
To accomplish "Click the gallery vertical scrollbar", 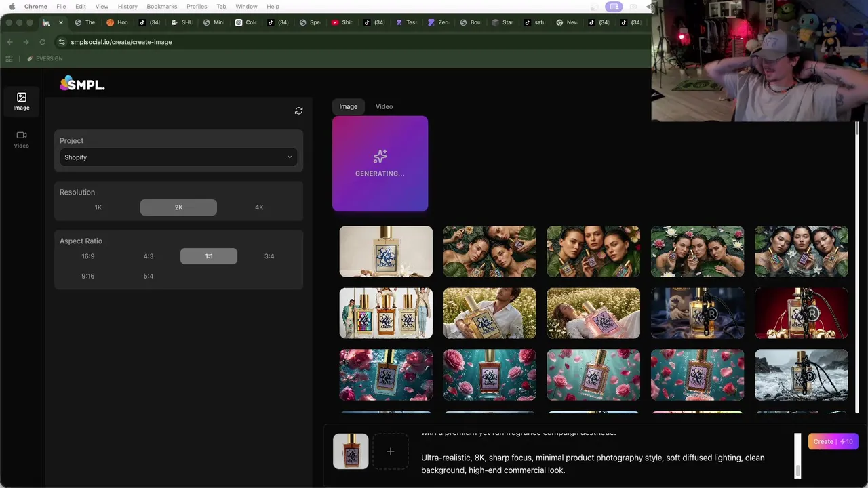I will (x=857, y=268).
